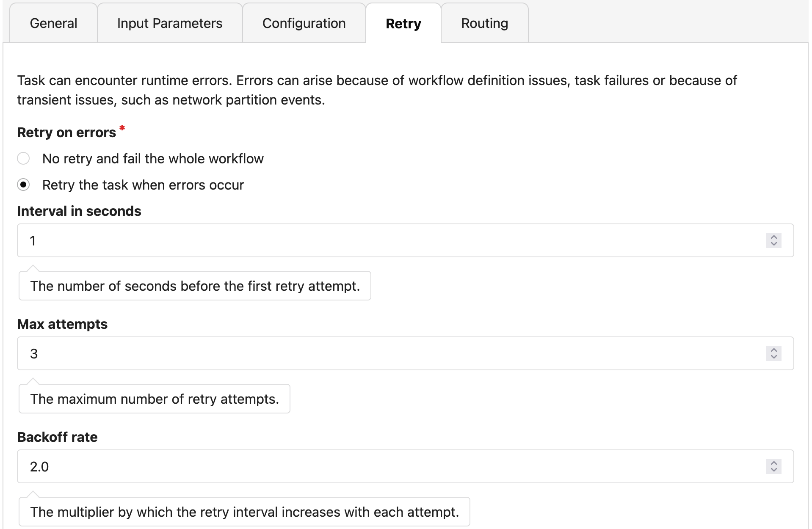This screenshot has height=529, width=812.
Task: Switch to the Input Parameters tab
Action: pyautogui.click(x=169, y=23)
